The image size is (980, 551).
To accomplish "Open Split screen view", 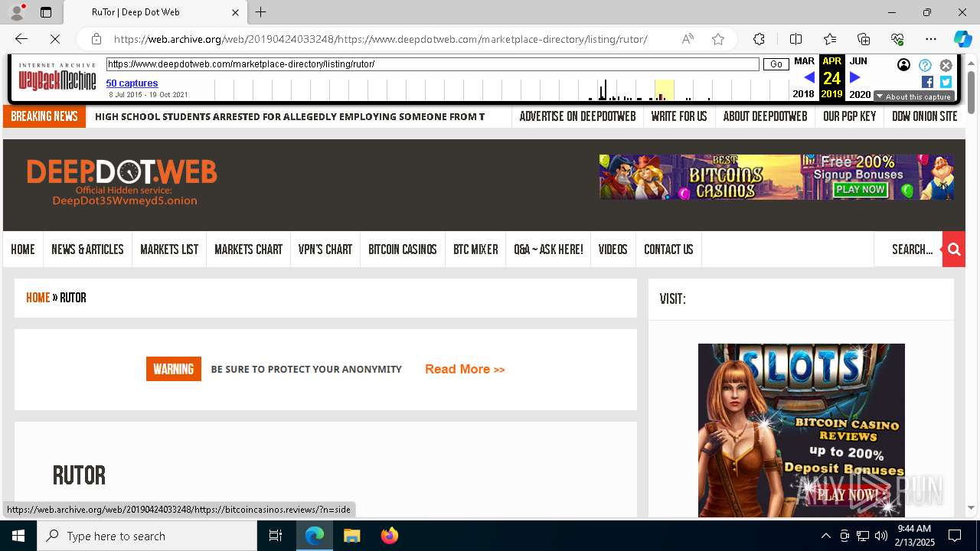I will click(795, 39).
